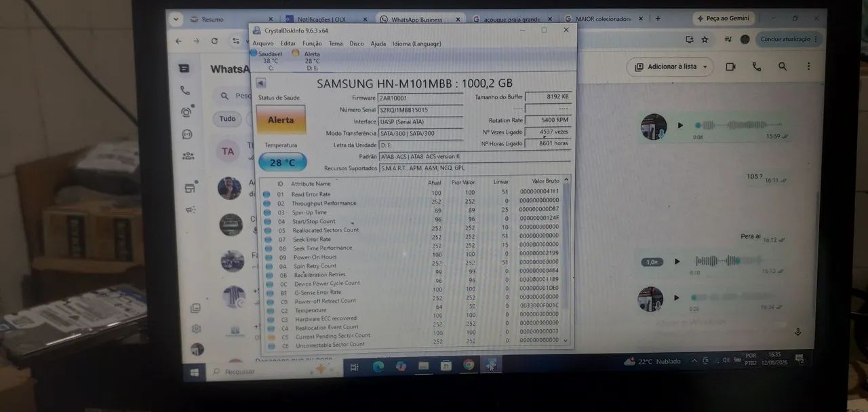This screenshot has height=412, width=868.
Task: Toggle 1,0x playback speed on voice message
Action: click(x=652, y=262)
